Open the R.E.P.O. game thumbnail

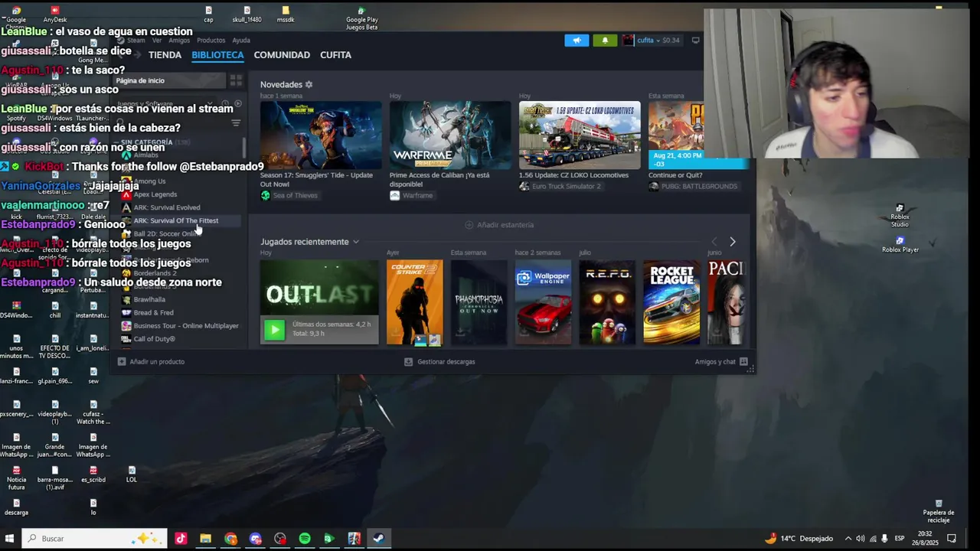point(607,302)
